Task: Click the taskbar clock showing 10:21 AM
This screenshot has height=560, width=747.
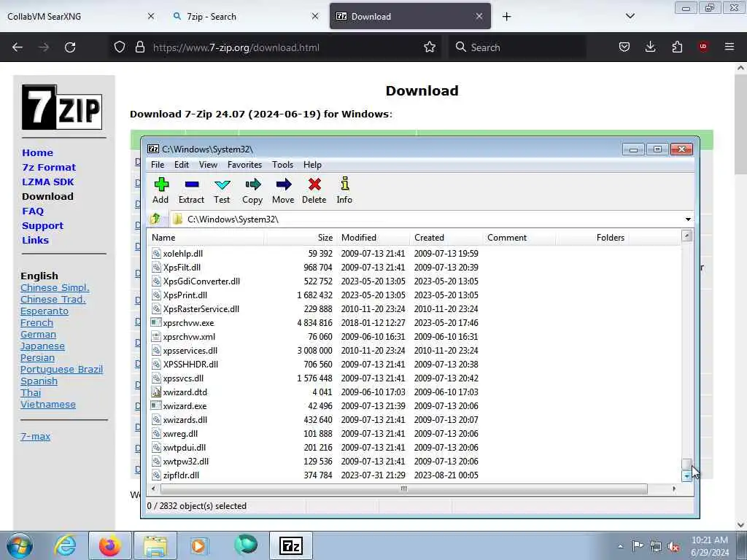Action: click(x=710, y=546)
